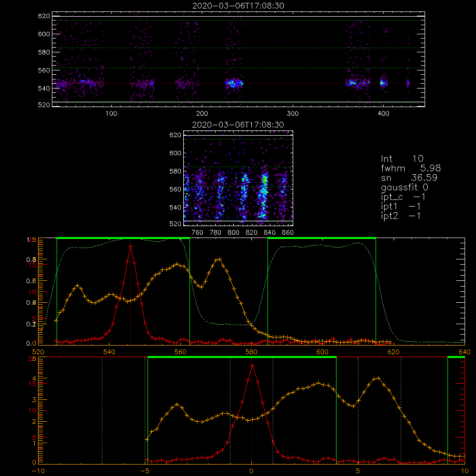Click the orange curve's tallest peak in upper profile plot
The image size is (476, 476).
point(219,259)
